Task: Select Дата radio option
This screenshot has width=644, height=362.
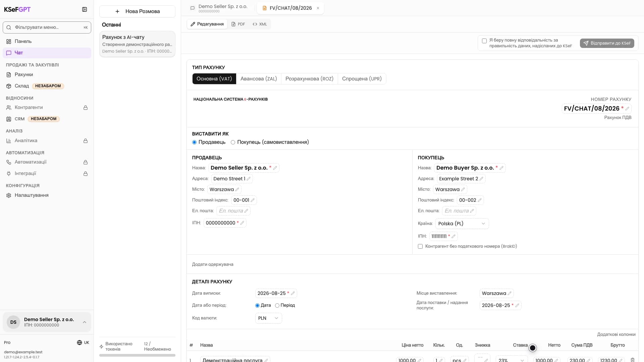Action: [x=257, y=305]
